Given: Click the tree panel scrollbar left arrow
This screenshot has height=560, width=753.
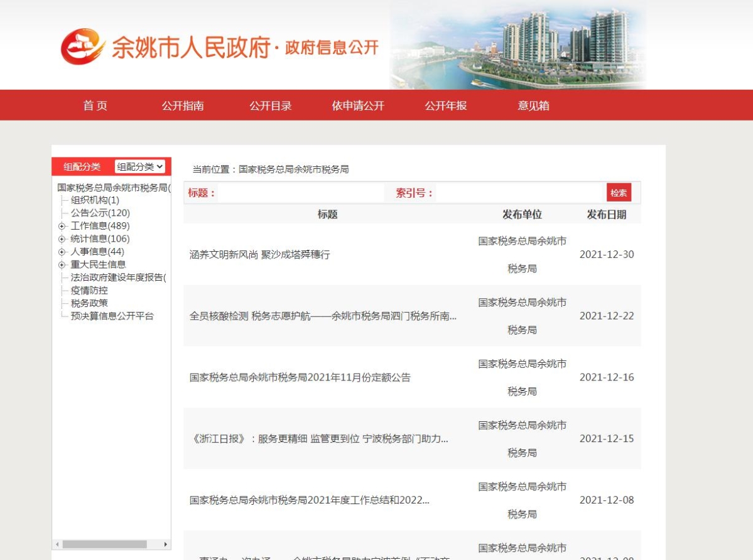Looking at the screenshot, I should (x=57, y=544).
